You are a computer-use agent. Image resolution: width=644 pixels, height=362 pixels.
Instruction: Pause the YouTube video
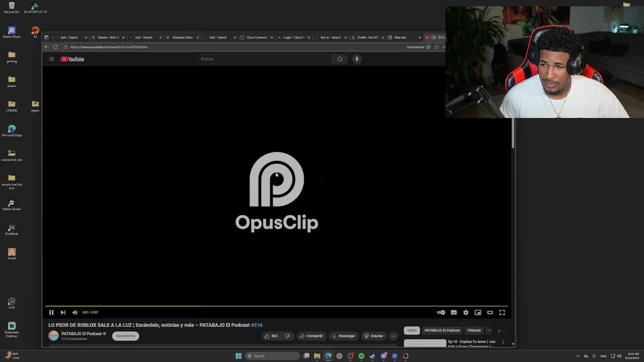pos(51,312)
